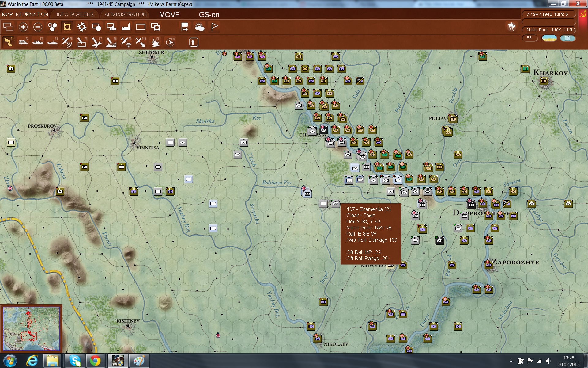Toggle the factory display icon
588x368 pixels.
click(126, 27)
